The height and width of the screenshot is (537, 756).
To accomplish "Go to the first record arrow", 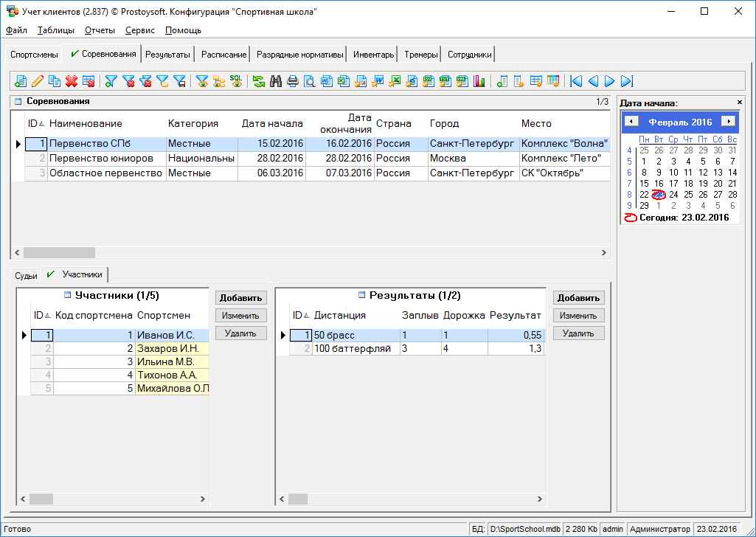I will point(576,81).
